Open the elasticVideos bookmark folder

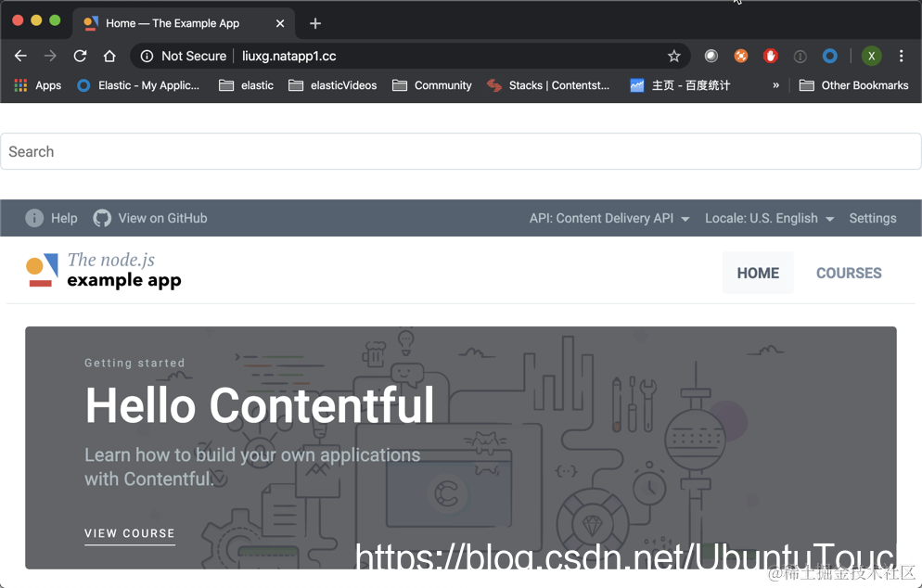click(x=332, y=85)
